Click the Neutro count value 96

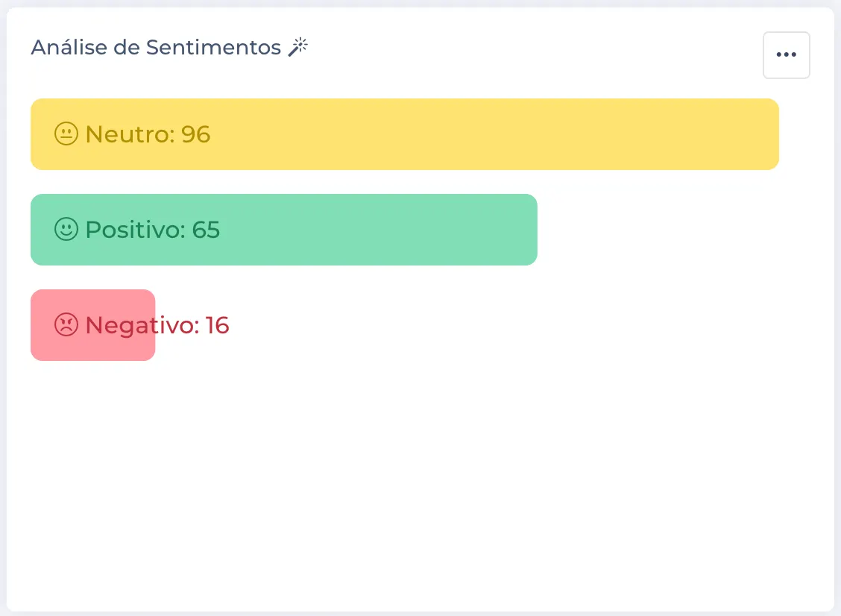pyautogui.click(x=196, y=134)
